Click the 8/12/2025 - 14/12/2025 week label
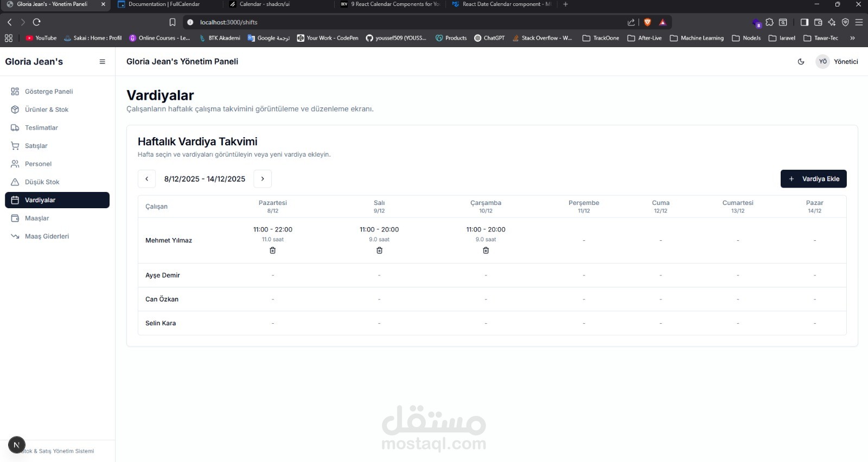Image resolution: width=868 pixels, height=462 pixels. tap(205, 179)
